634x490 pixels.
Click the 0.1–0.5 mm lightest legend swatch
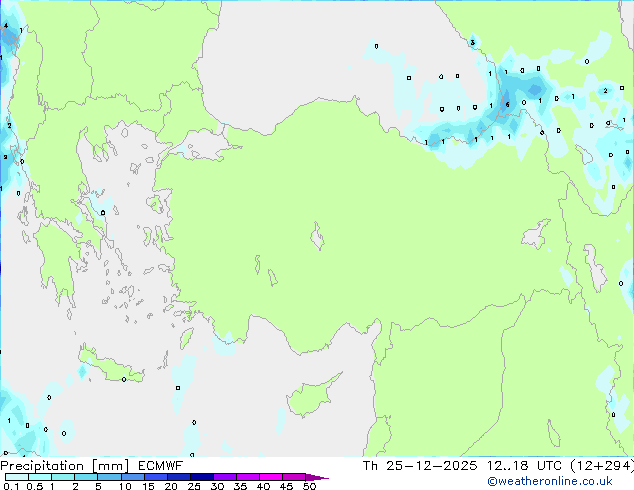(17, 477)
